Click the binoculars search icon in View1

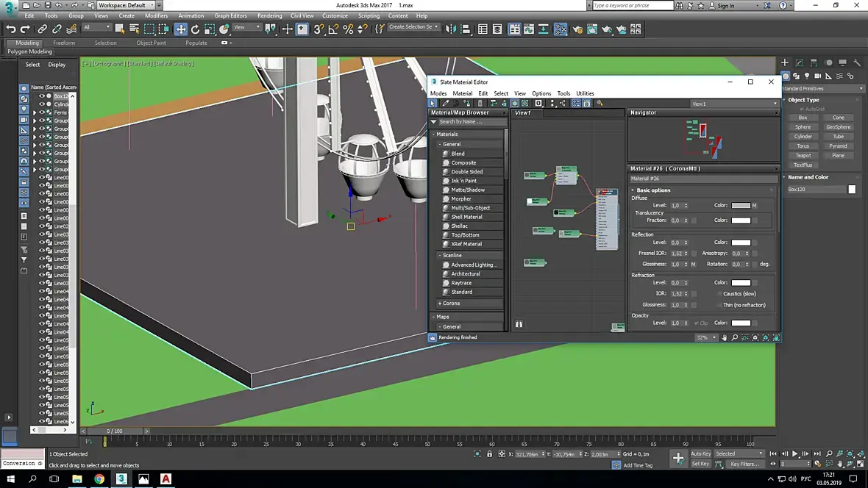click(x=519, y=324)
